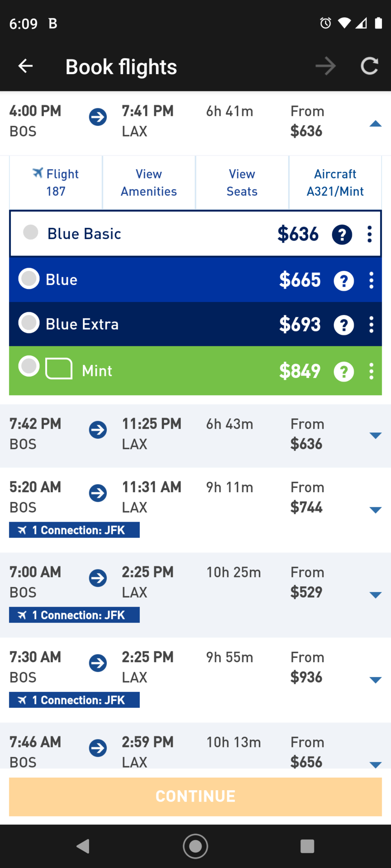
Task: Open the View Amenities tab
Action: 149,183
